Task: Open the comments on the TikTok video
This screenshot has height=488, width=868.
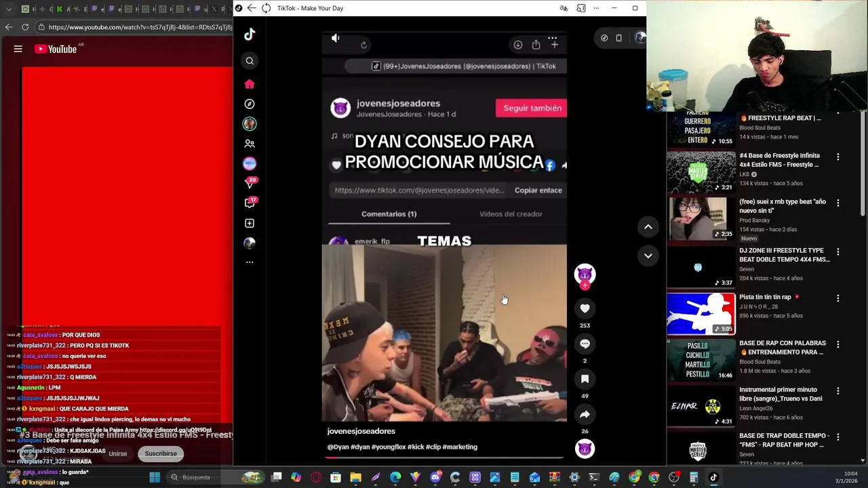Action: (x=585, y=344)
